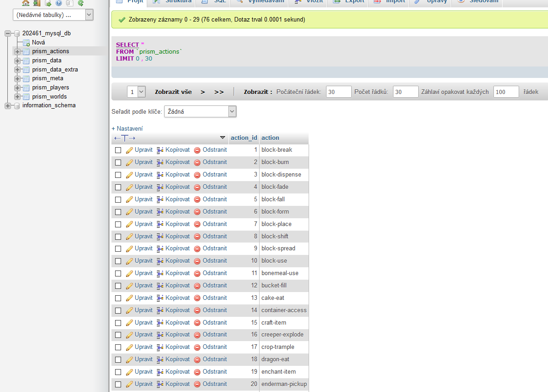This screenshot has height=392, width=548.
Task: Switch to the Export tab
Action: (349, 2)
